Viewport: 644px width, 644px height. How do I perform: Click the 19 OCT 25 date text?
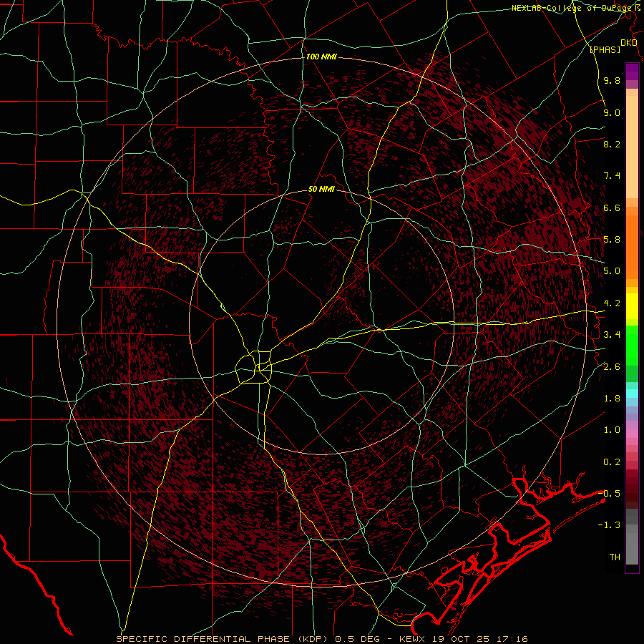(x=462, y=639)
